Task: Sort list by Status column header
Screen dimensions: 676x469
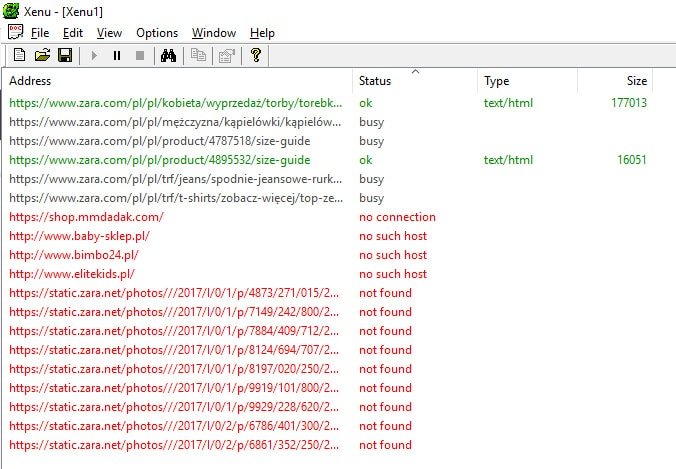Action: tap(376, 81)
